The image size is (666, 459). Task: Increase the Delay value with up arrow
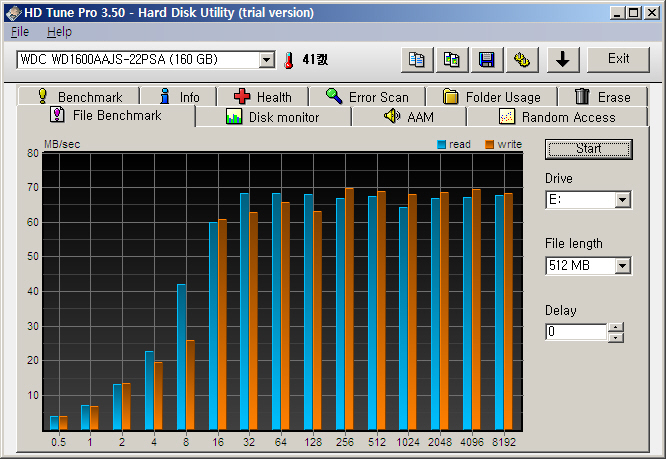[616, 327]
